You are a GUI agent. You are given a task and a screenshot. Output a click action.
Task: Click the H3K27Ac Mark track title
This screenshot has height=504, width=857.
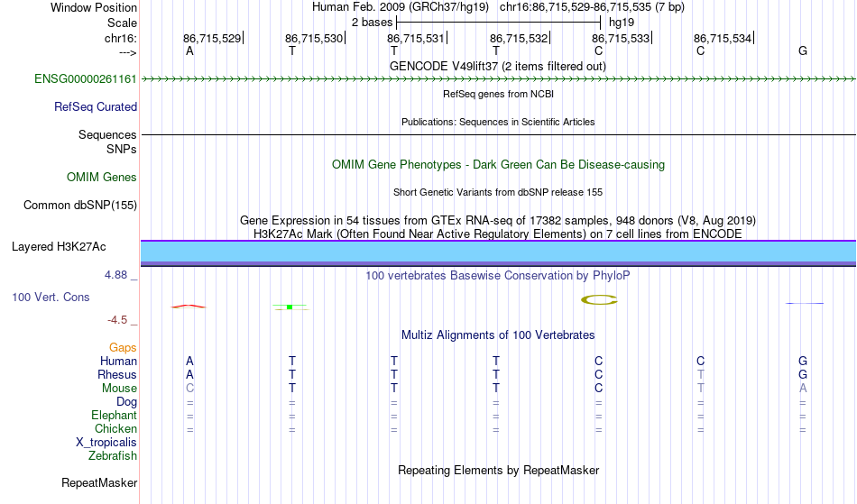tap(498, 234)
